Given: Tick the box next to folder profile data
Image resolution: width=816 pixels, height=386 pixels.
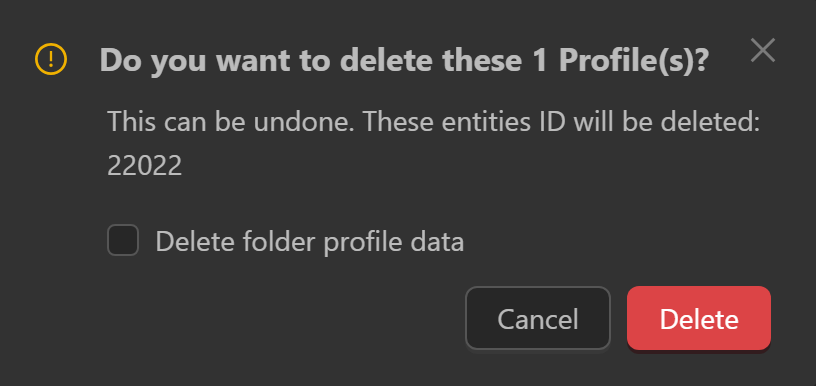Looking at the screenshot, I should click(x=123, y=240).
